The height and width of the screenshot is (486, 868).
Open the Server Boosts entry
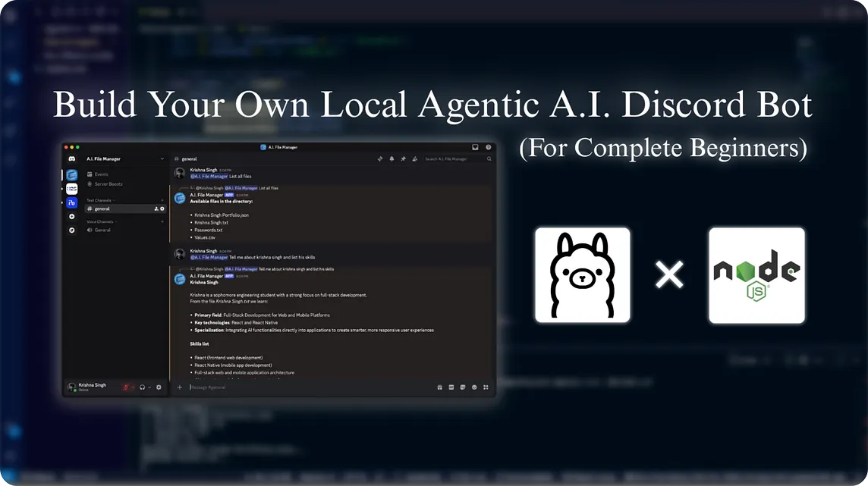pyautogui.click(x=105, y=184)
